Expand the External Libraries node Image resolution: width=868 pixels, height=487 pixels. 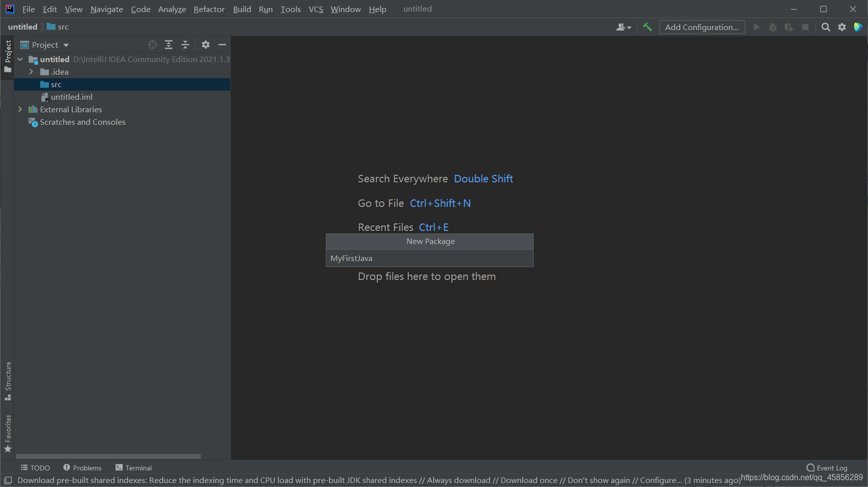(20, 109)
